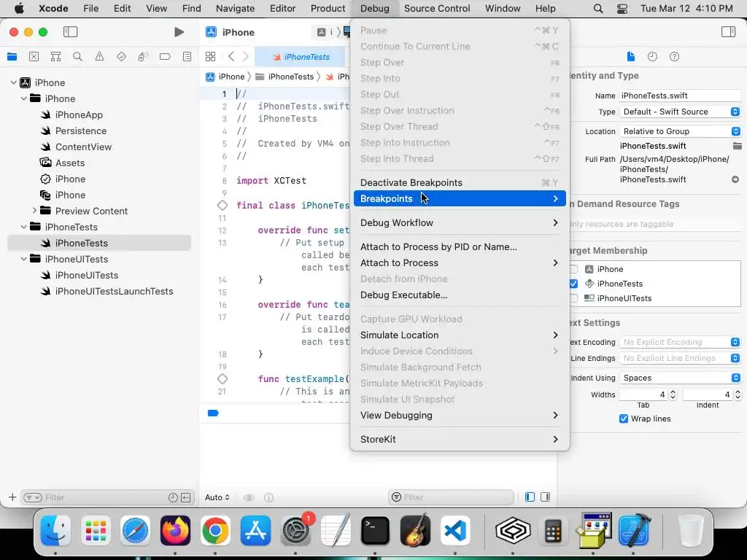Open the Find navigator magnifier icon
This screenshot has height=560, width=747.
point(77,57)
